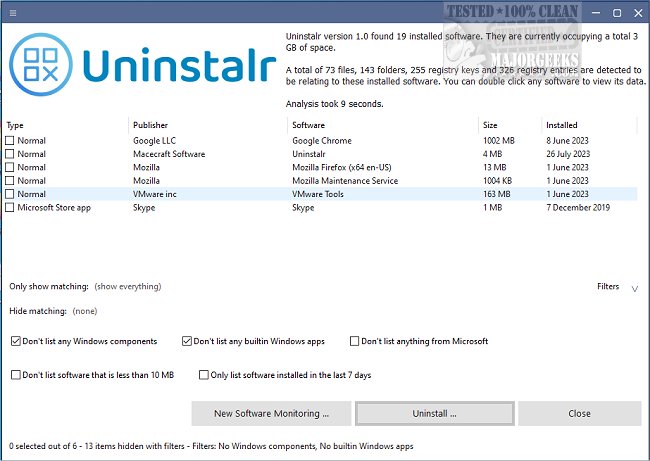Enable Only list software installed last 7 days
The image size is (650, 461).
coord(204,375)
